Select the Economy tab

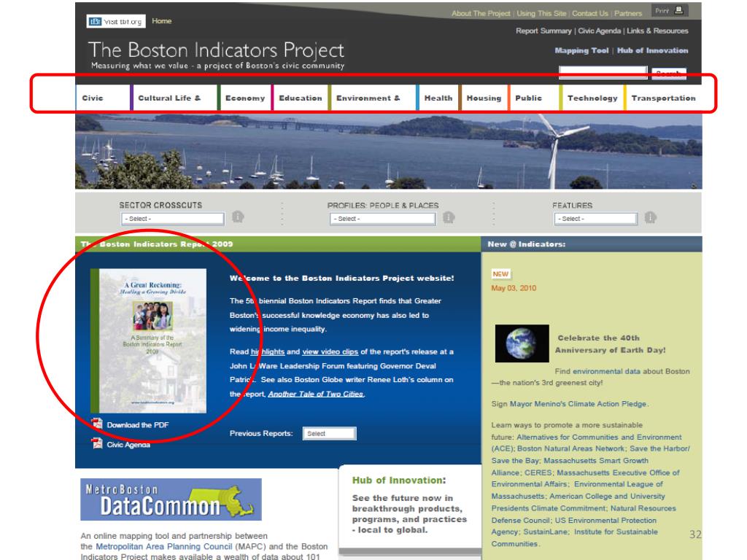(245, 98)
